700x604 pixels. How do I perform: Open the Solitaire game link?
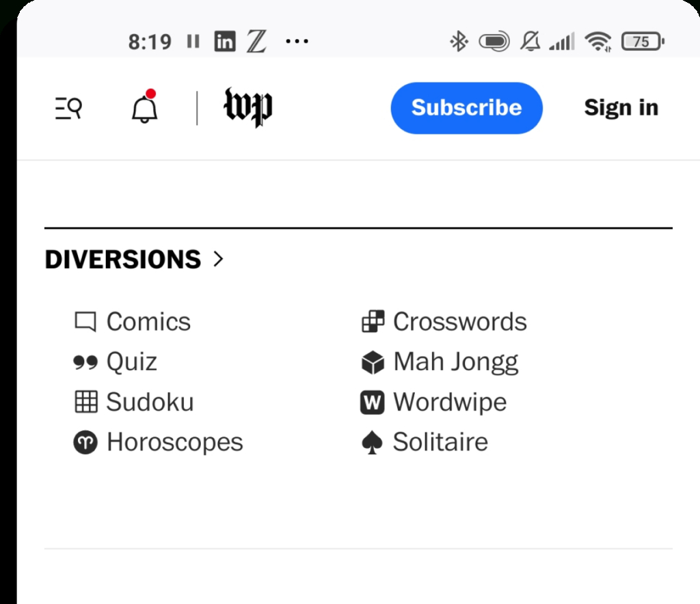440,442
